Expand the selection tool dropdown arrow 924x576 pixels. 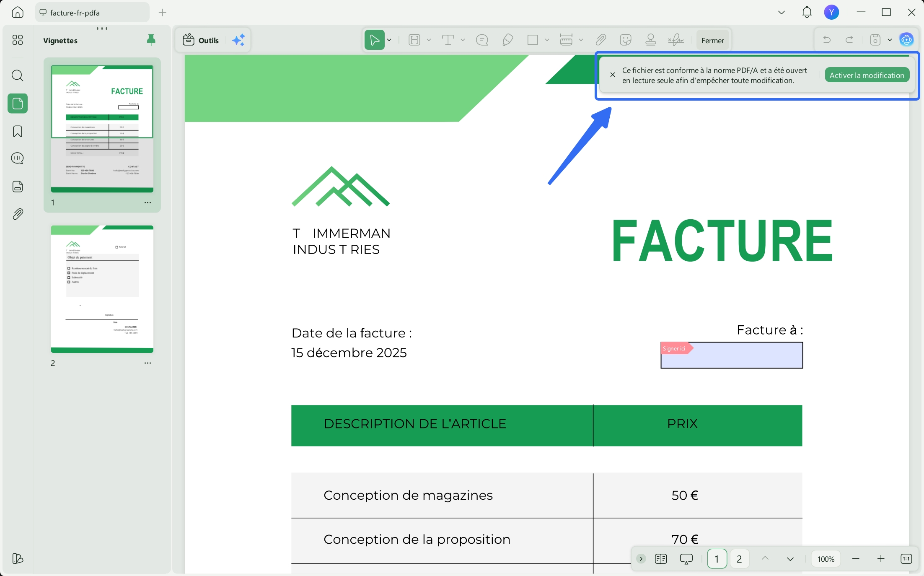point(389,40)
